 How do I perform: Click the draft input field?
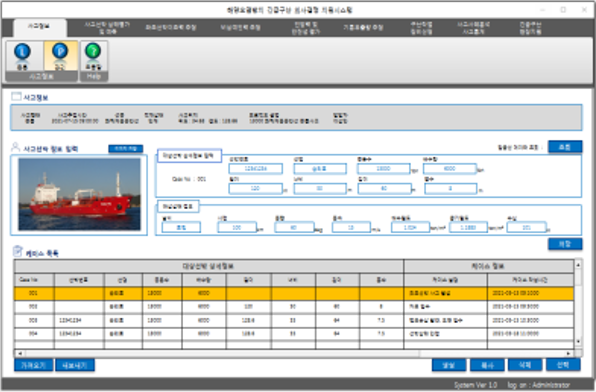click(x=450, y=188)
